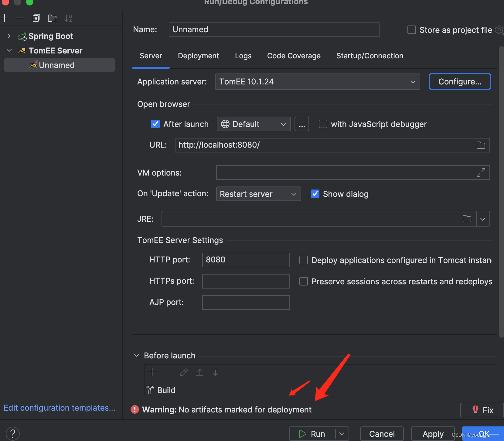
Task: Browse for JRE folder
Action: tap(467, 219)
